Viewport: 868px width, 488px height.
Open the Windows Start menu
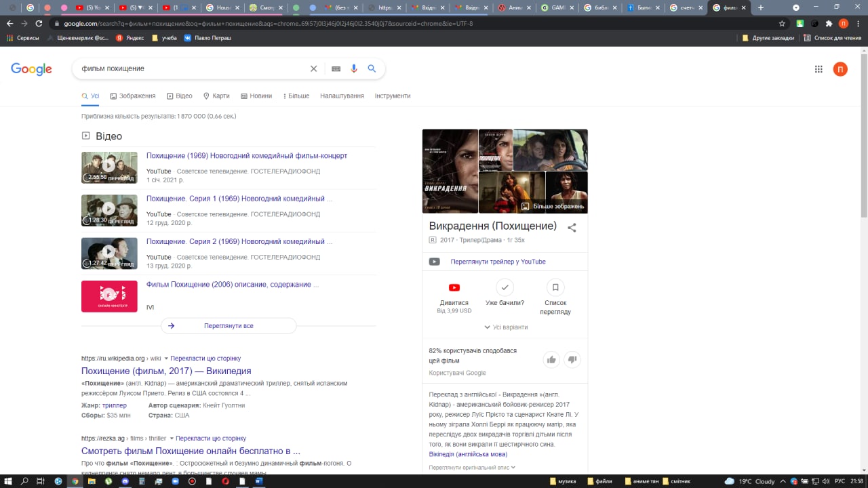(x=7, y=481)
